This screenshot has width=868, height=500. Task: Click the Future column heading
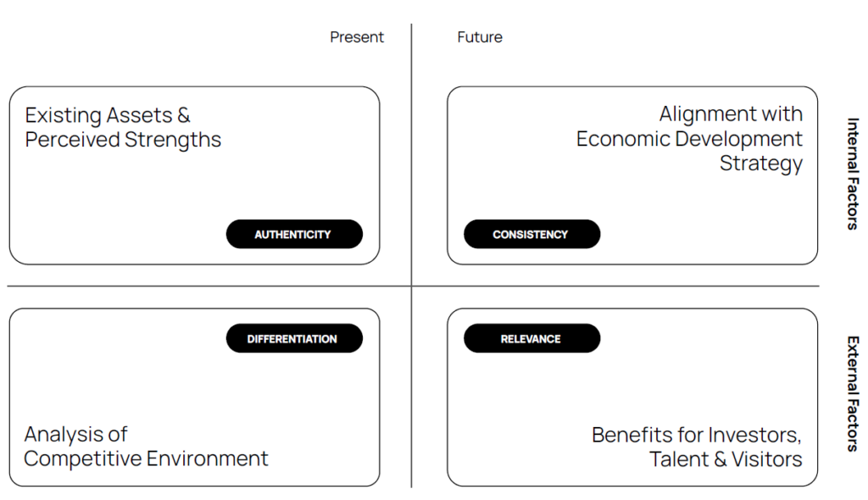tap(480, 37)
